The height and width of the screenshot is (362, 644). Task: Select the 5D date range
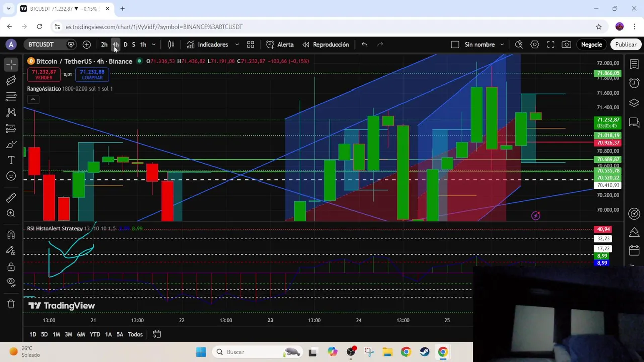(x=44, y=334)
